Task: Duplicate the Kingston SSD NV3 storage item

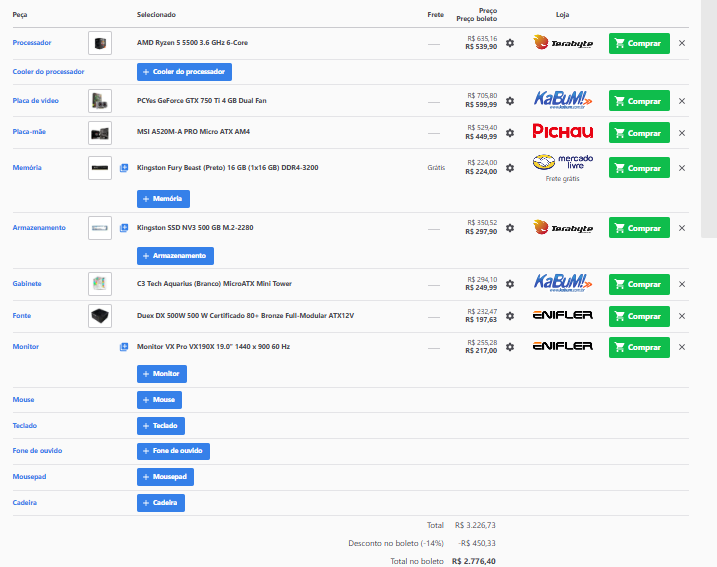Action: (124, 228)
